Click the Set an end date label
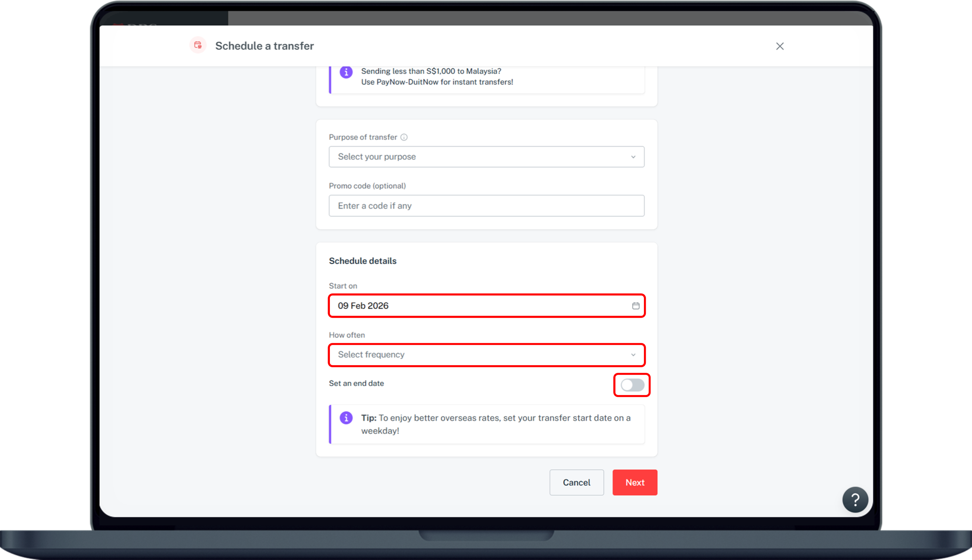 (x=356, y=383)
